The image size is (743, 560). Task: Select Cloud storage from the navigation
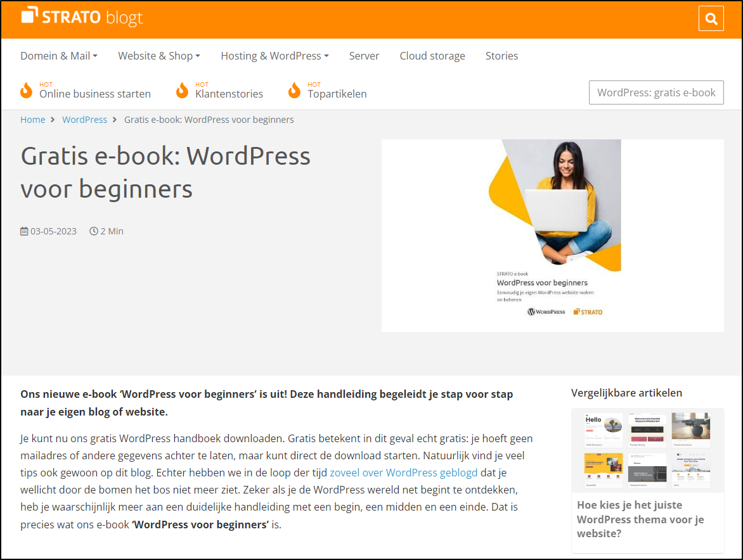click(x=432, y=56)
